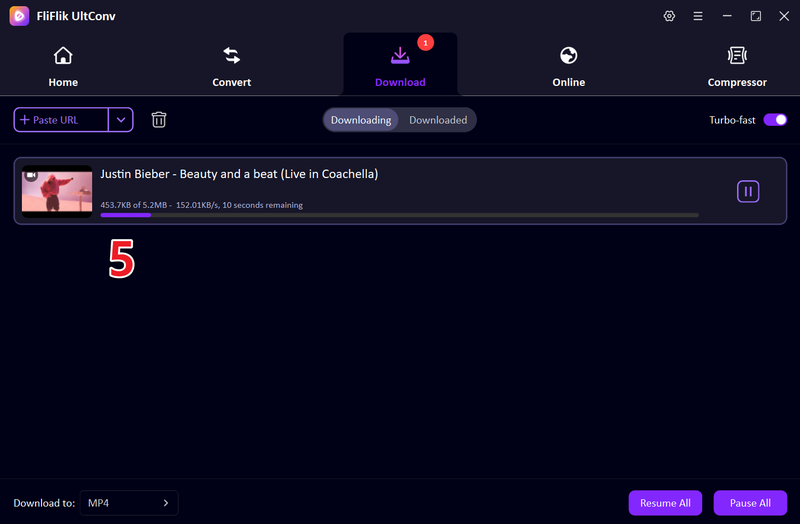Switch to the Downloaded list

(438, 120)
